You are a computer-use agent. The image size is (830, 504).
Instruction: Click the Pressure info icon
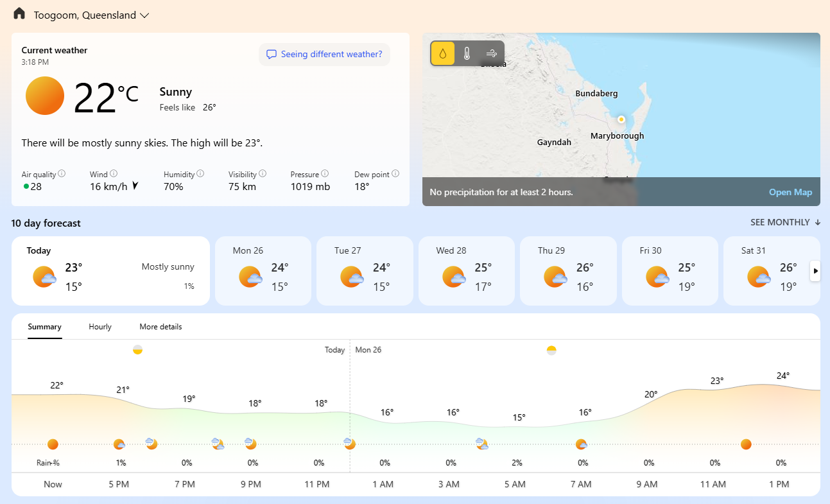(325, 173)
